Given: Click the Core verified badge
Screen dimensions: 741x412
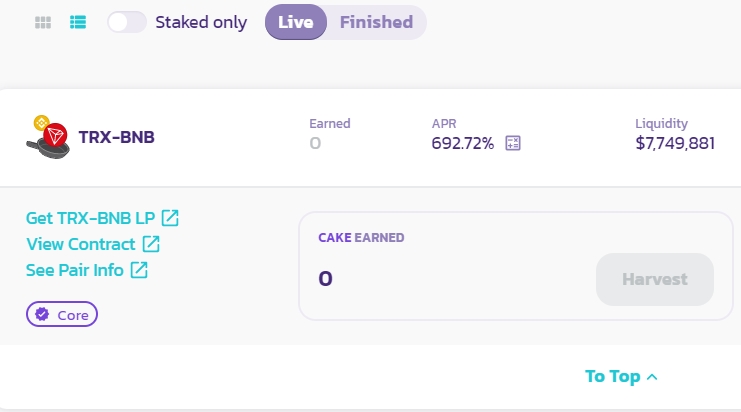Looking at the screenshot, I should point(62,314).
